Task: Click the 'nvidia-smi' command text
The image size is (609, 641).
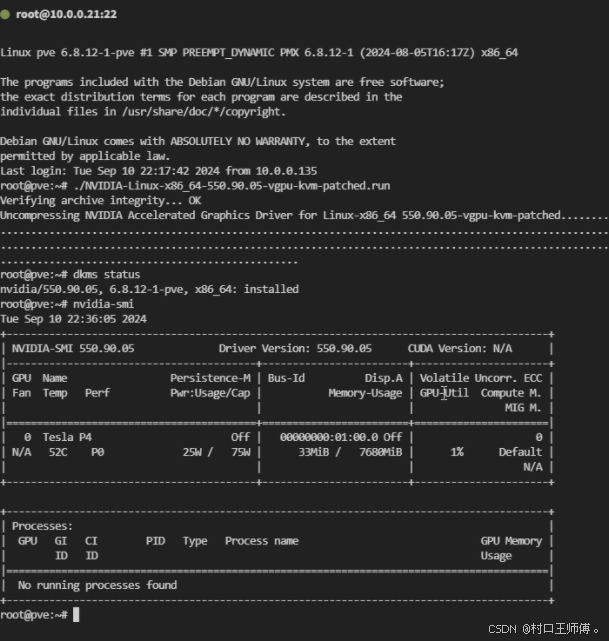Action: [x=103, y=304]
